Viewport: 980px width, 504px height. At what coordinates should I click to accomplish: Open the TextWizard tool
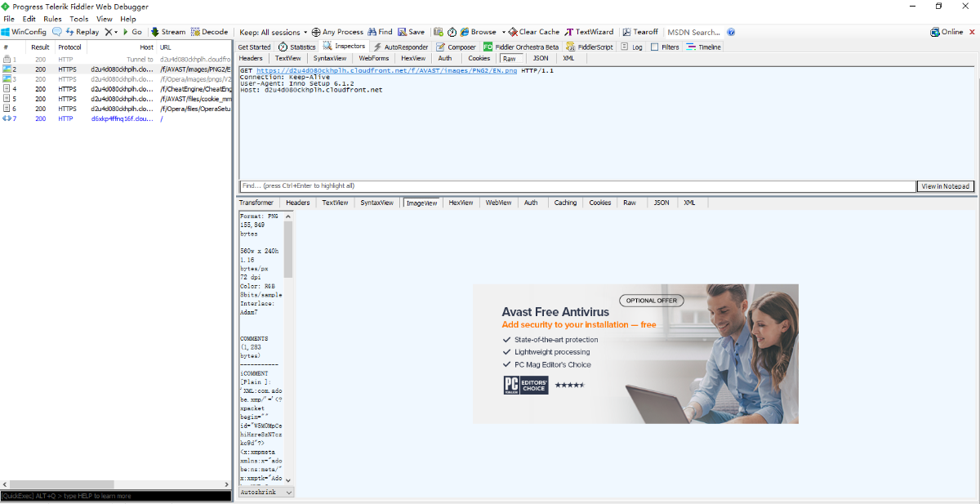tap(589, 32)
